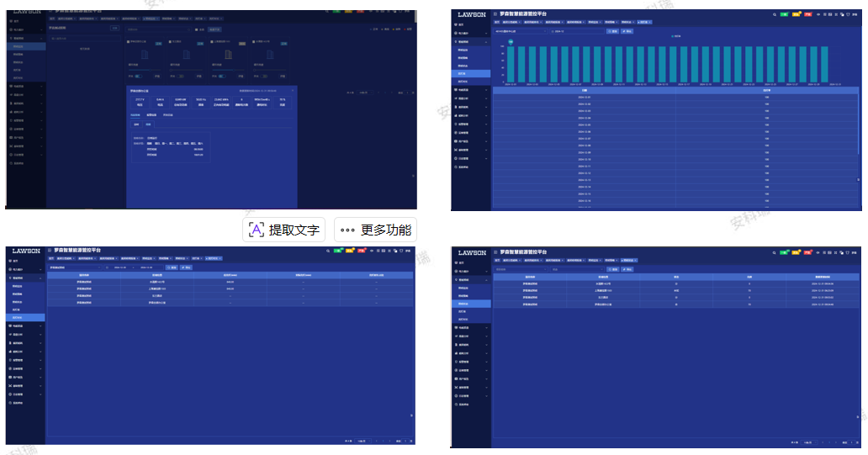Click the search icon in bar chart window header

[775, 14]
